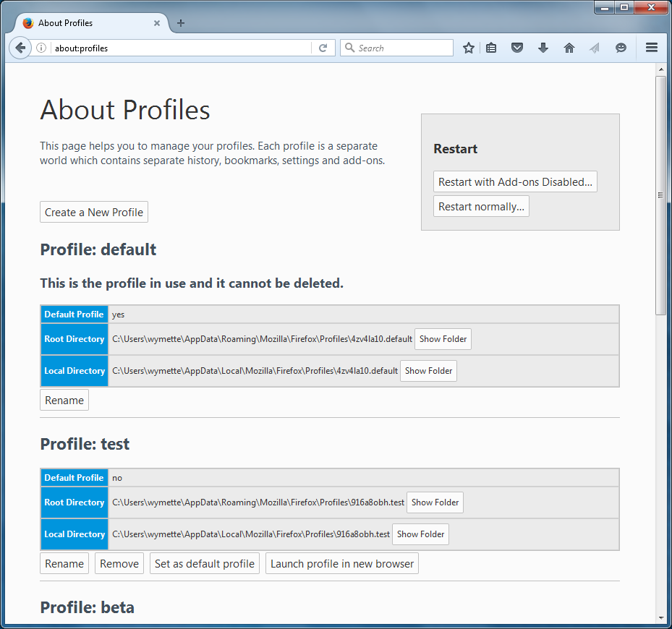Screen dimensions: 672x629
Task: Click Restart with Add-ons Disabled button
Action: pos(515,181)
